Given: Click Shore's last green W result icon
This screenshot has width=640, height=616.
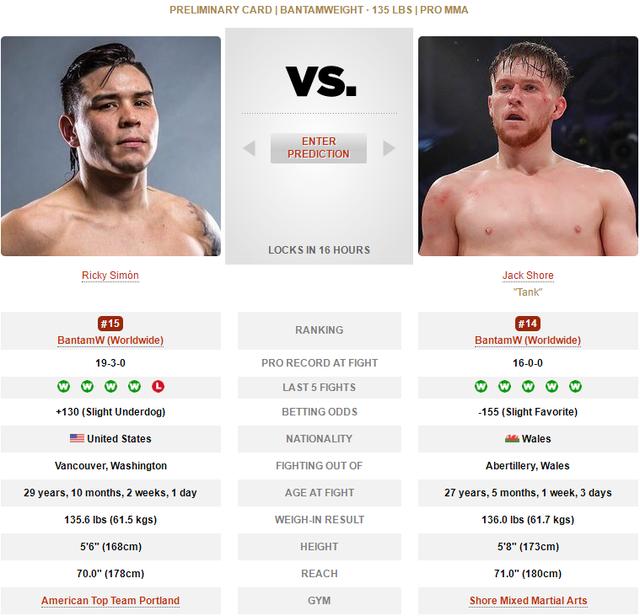Looking at the screenshot, I should point(576,386).
